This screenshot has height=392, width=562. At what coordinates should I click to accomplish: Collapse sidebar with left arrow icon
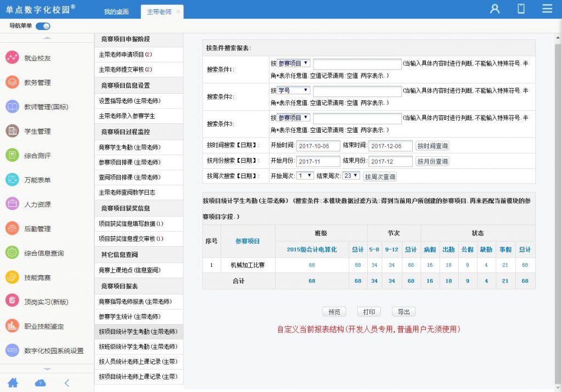(67, 383)
